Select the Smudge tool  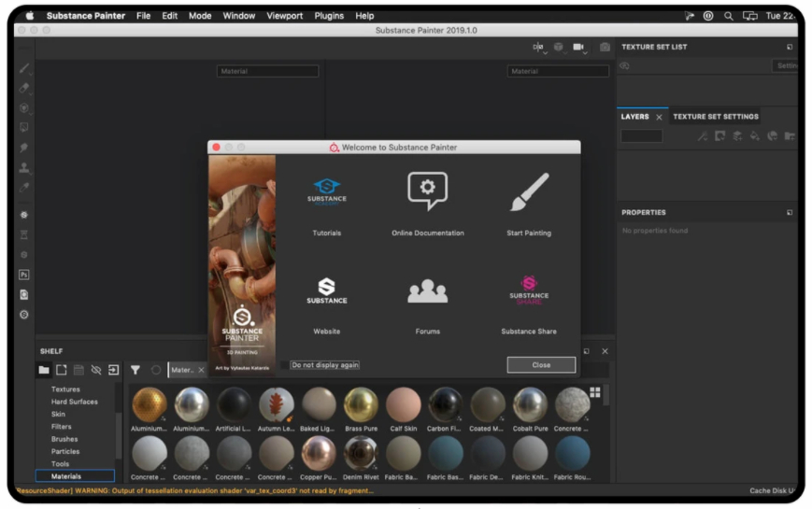(24, 148)
